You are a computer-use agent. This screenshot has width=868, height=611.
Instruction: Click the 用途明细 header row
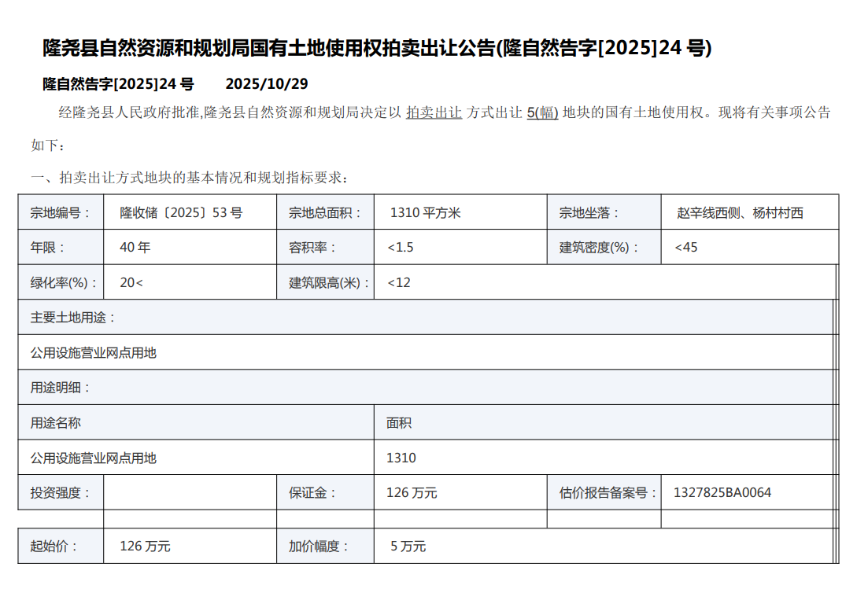coord(426,388)
